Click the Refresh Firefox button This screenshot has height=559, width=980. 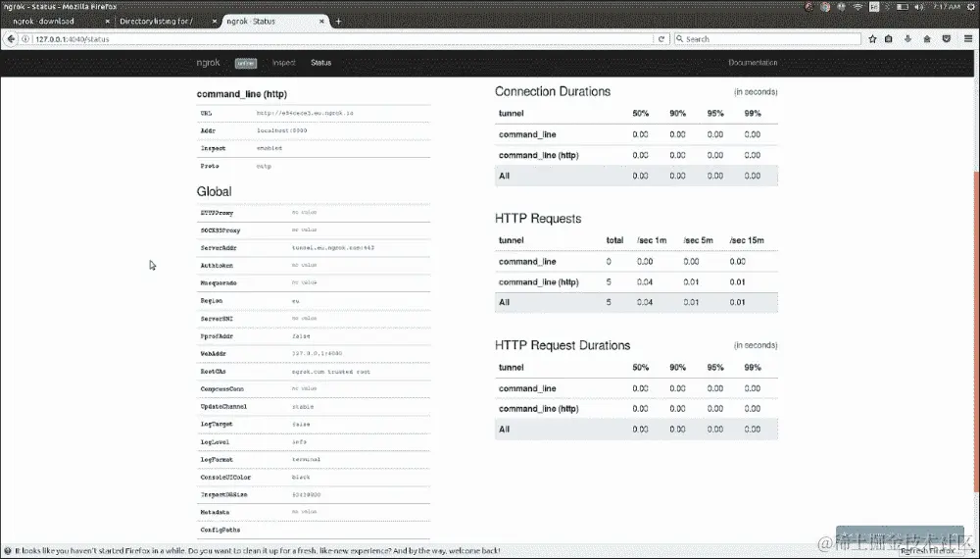click(x=927, y=551)
